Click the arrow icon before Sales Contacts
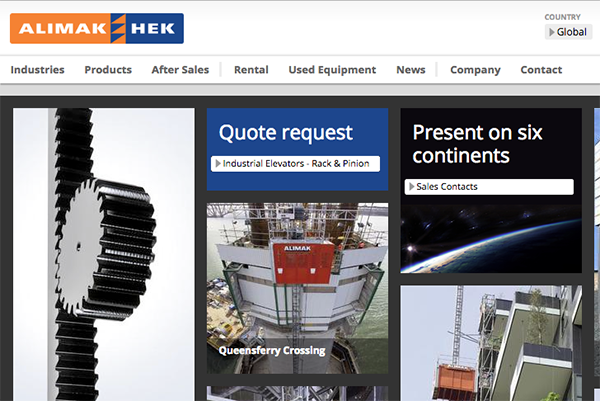 [411, 187]
